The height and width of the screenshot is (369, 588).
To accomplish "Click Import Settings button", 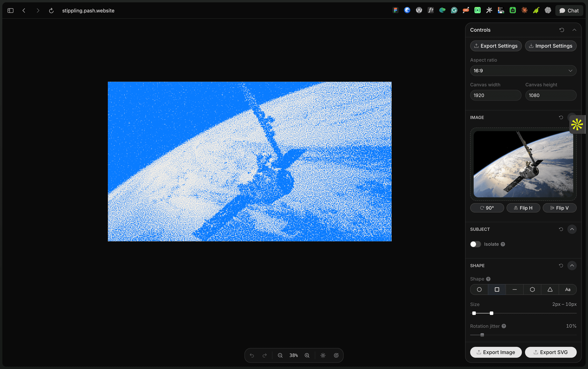I will coord(551,46).
